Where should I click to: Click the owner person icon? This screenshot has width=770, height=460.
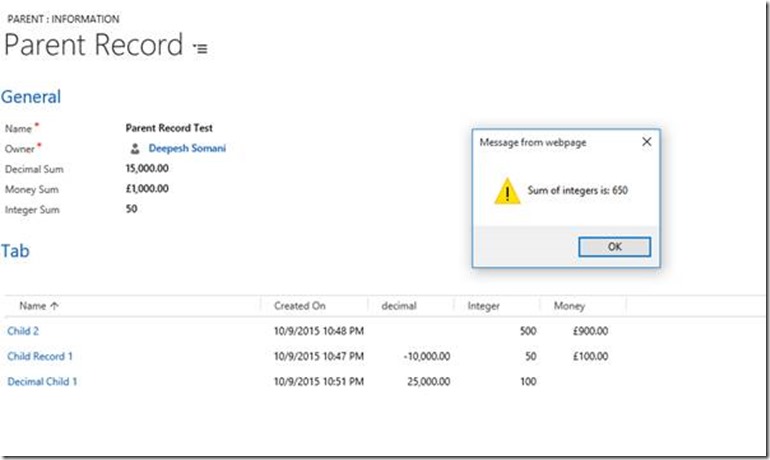pyautogui.click(x=135, y=148)
